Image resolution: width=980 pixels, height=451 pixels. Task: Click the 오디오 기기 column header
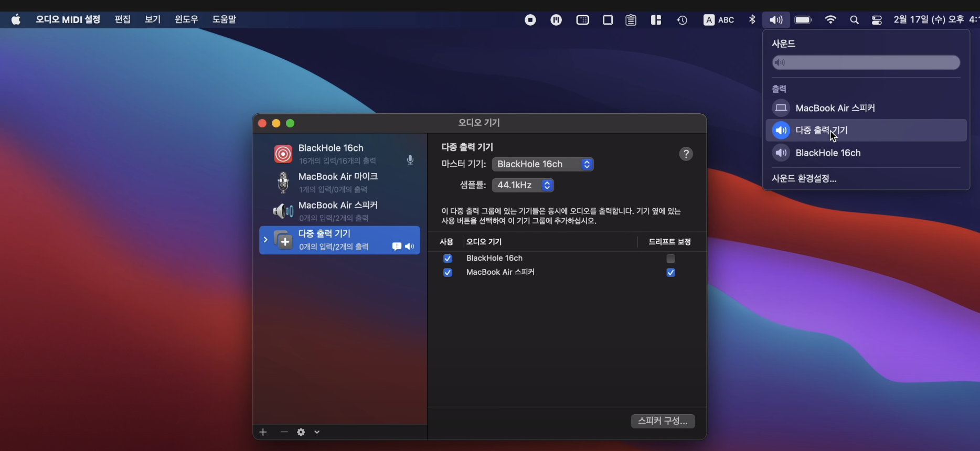484,242
